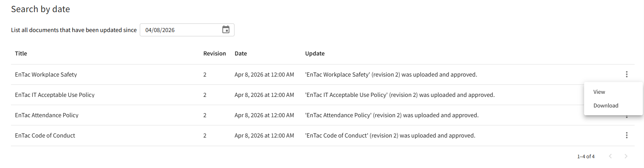Click the Date column header
This screenshot has width=644, height=168.
[241, 54]
